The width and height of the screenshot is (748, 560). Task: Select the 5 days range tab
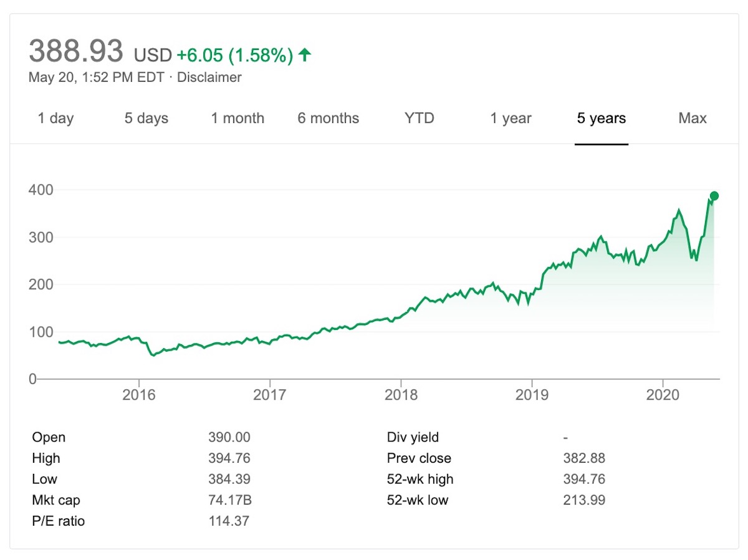(x=146, y=118)
